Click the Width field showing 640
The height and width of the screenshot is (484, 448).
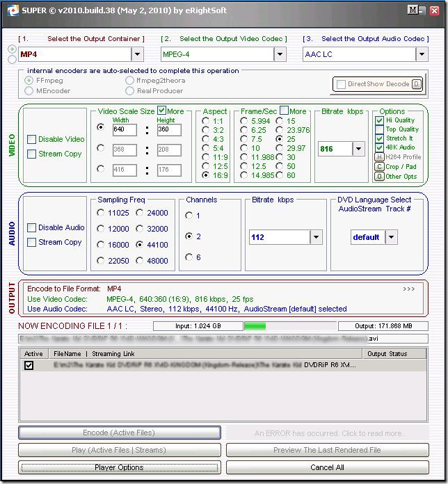click(125, 129)
